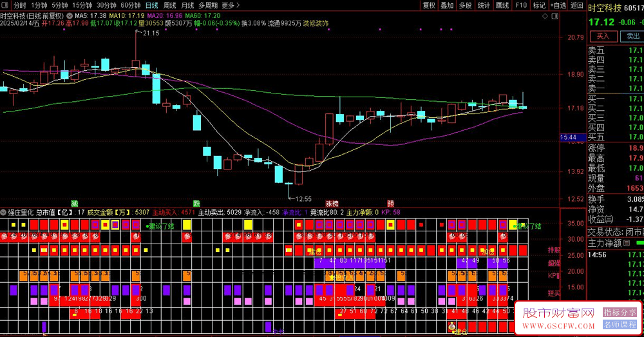Viewport: 644px width, 337px height.
Task: Click the red 预 event marker
Action: (391, 204)
